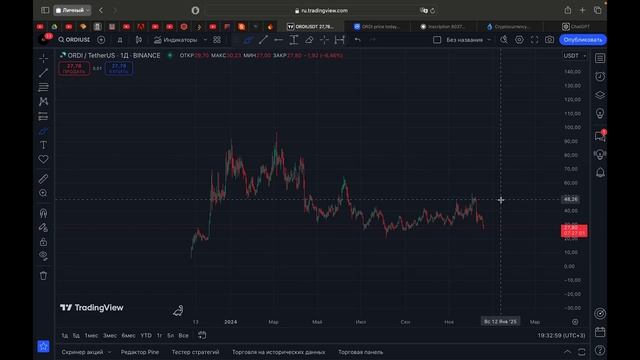Open the calendar icon in right sidebar
The height and width of the screenshot is (360, 640).
pyautogui.click(x=600, y=332)
